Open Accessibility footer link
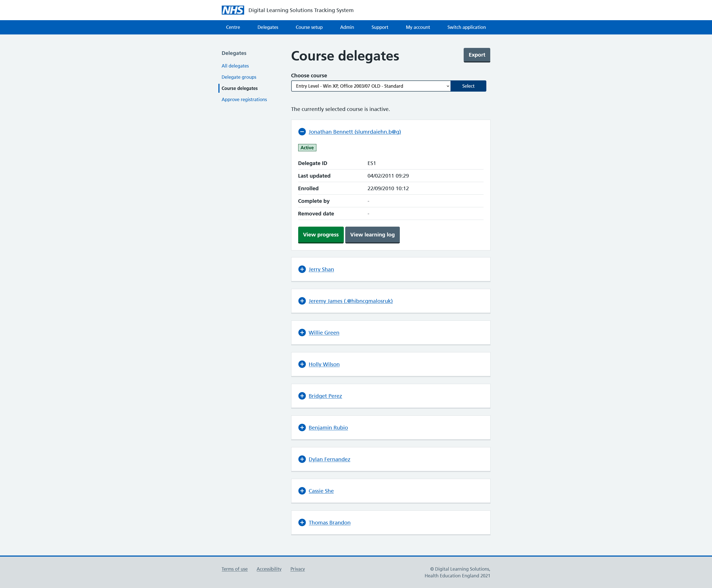Screen dimensions: 712x588 (269, 569)
